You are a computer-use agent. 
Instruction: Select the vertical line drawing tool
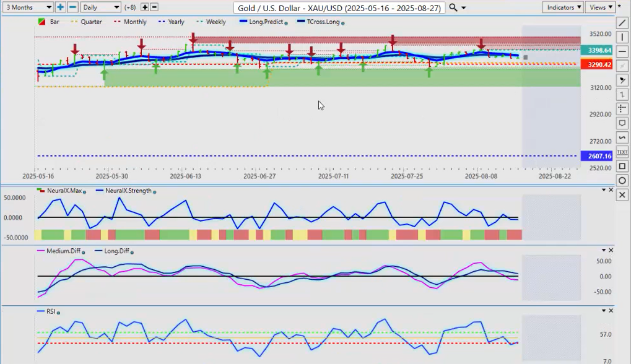coord(623,37)
